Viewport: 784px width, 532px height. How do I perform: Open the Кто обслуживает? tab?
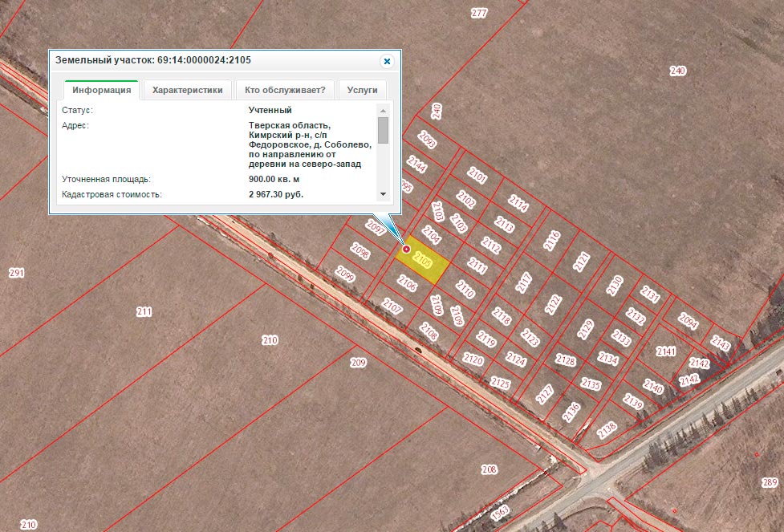(x=285, y=90)
